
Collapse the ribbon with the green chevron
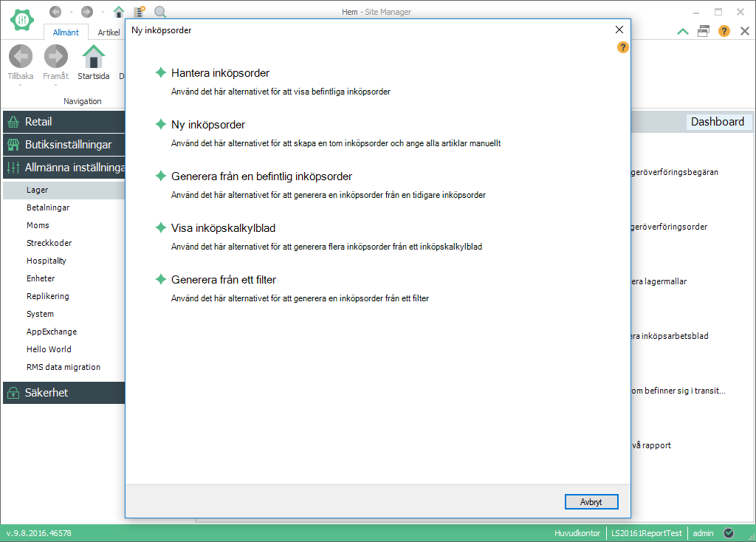pyautogui.click(x=683, y=31)
